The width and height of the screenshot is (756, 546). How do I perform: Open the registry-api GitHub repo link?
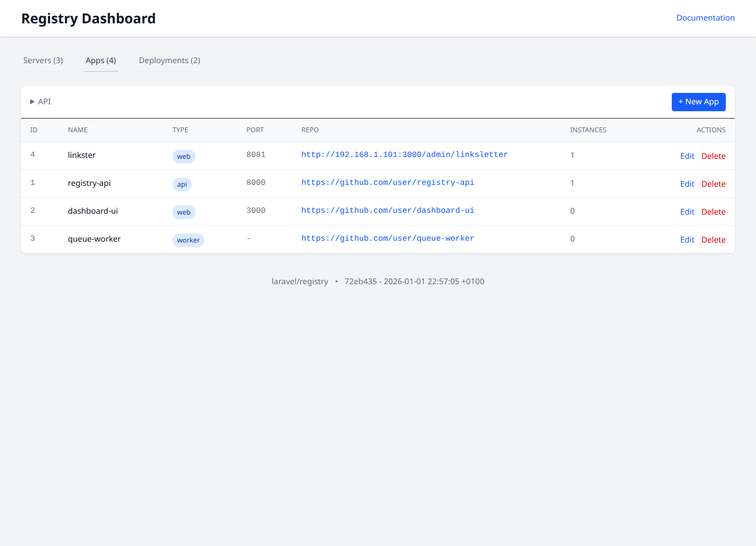coord(387,183)
